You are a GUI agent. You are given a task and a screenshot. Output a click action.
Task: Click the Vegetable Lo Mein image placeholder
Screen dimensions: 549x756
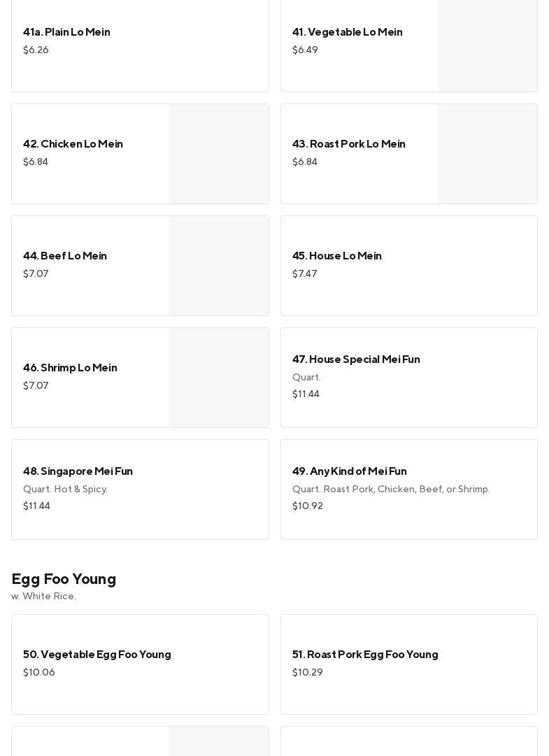(x=487, y=45)
